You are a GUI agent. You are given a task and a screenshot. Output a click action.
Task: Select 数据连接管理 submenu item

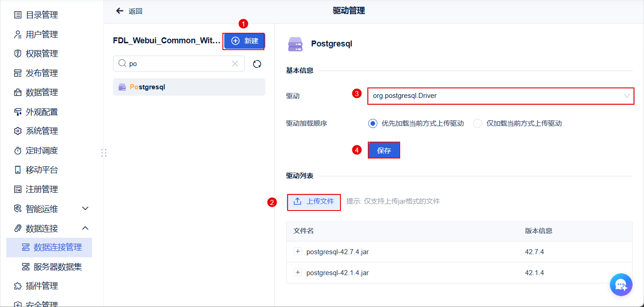click(49, 247)
